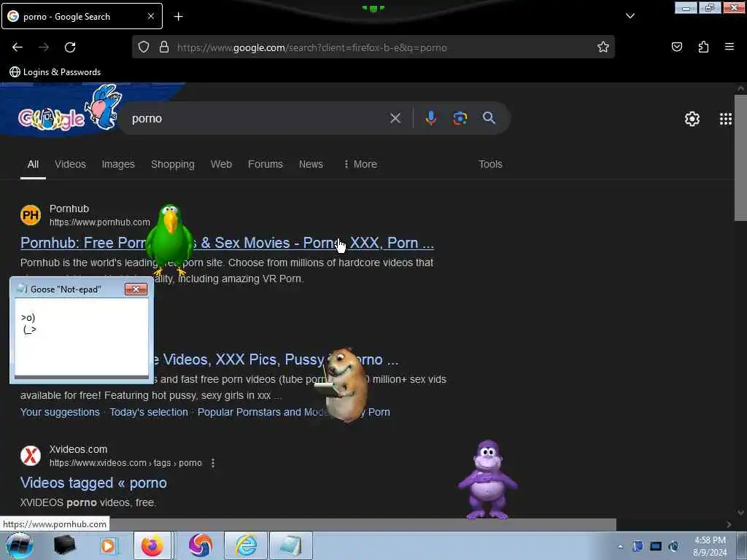747x560 pixels.
Task: Open tracking protection shield icon
Action: click(144, 47)
